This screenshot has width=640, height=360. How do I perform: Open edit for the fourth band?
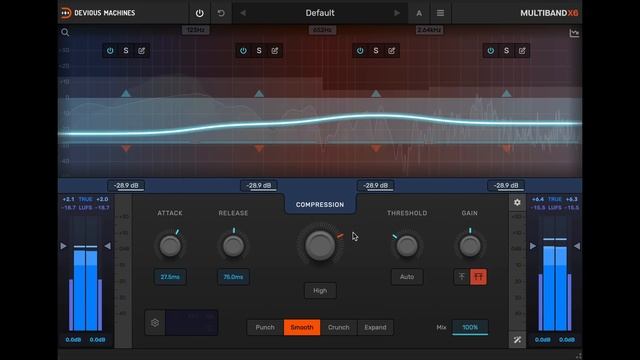[522, 51]
